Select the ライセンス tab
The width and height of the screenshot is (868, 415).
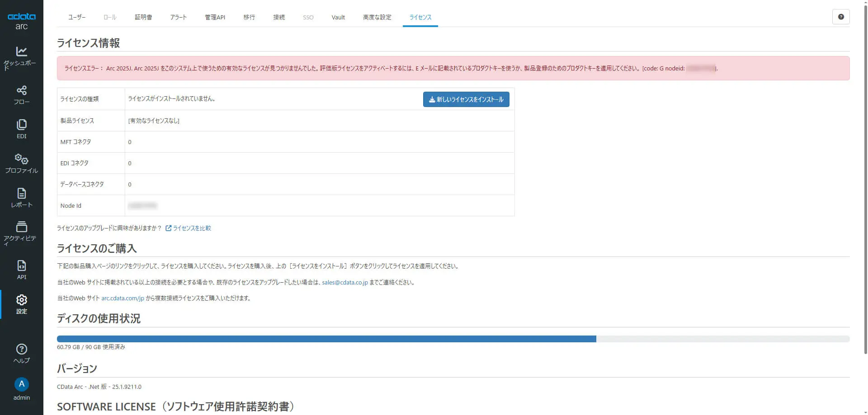(x=420, y=17)
